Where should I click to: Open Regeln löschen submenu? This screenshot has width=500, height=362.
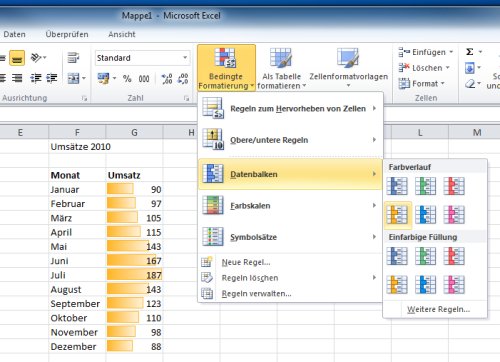290,278
